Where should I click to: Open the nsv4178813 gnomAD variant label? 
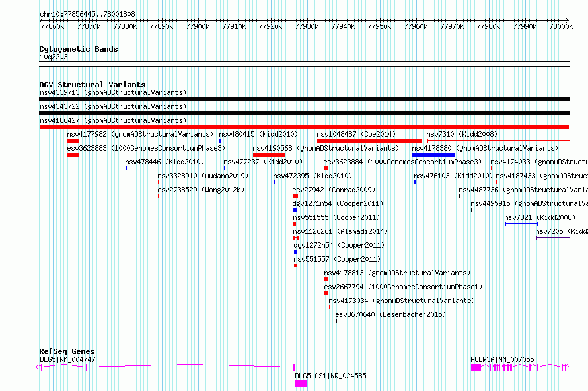(397, 273)
